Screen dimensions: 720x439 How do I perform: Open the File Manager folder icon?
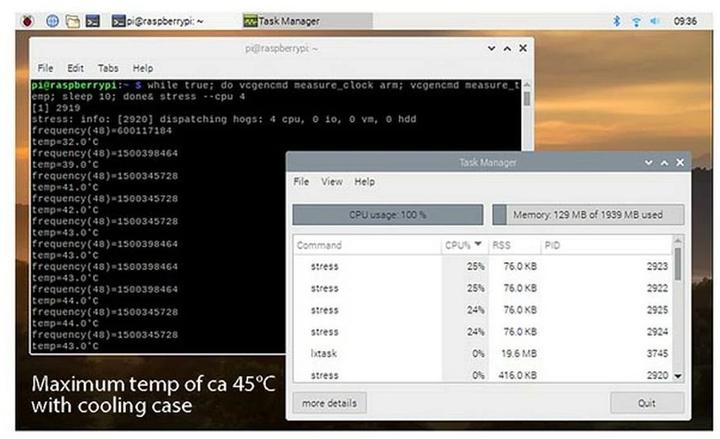pos(73,21)
